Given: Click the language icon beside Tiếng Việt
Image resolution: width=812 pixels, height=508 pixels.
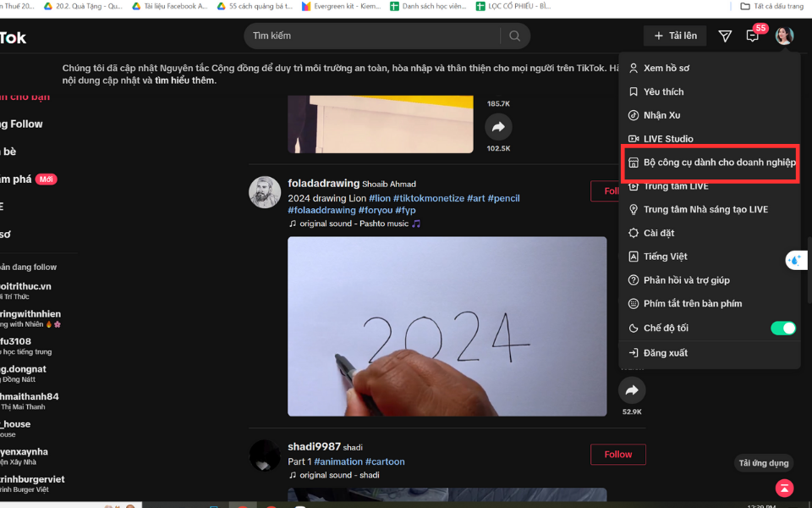Looking at the screenshot, I should [x=633, y=257].
